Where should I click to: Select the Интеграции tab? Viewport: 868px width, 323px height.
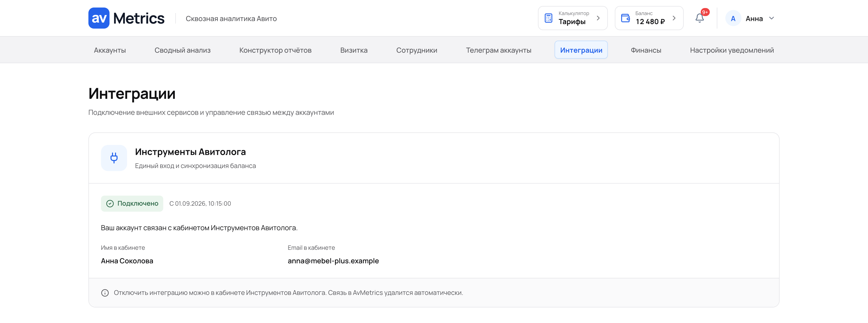[581, 50]
